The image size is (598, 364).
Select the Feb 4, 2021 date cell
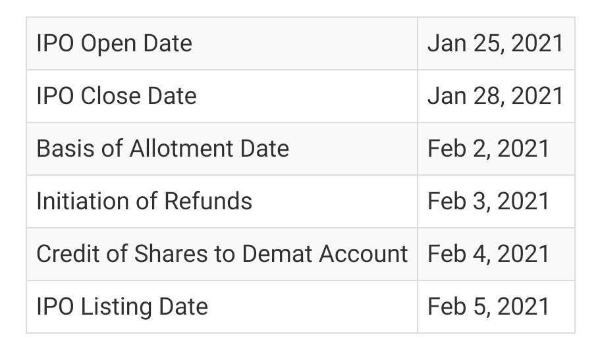496,254
